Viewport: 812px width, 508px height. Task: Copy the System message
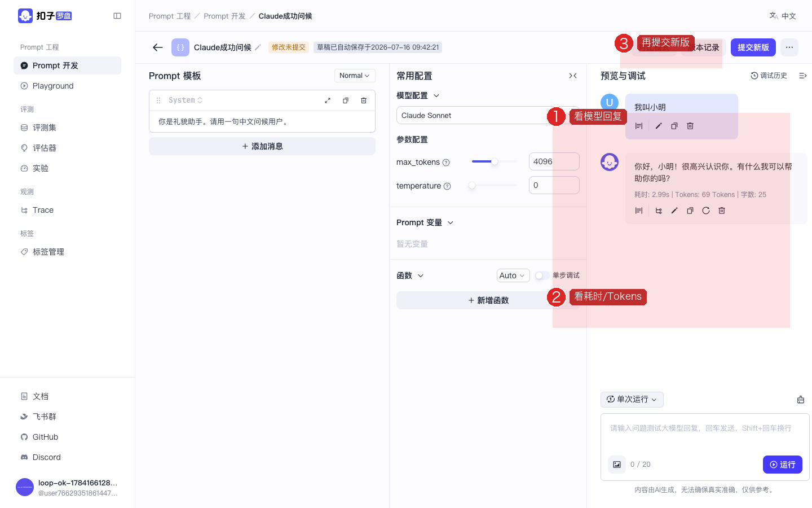[x=346, y=100]
